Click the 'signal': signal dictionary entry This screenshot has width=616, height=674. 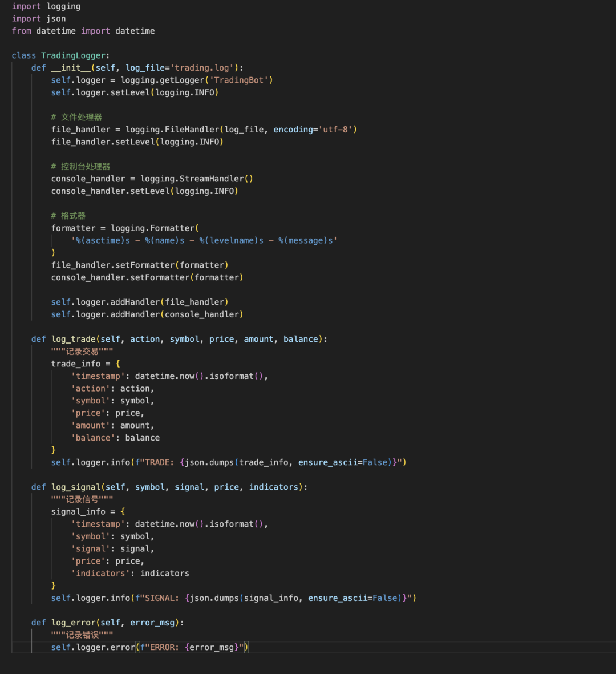[112, 549]
